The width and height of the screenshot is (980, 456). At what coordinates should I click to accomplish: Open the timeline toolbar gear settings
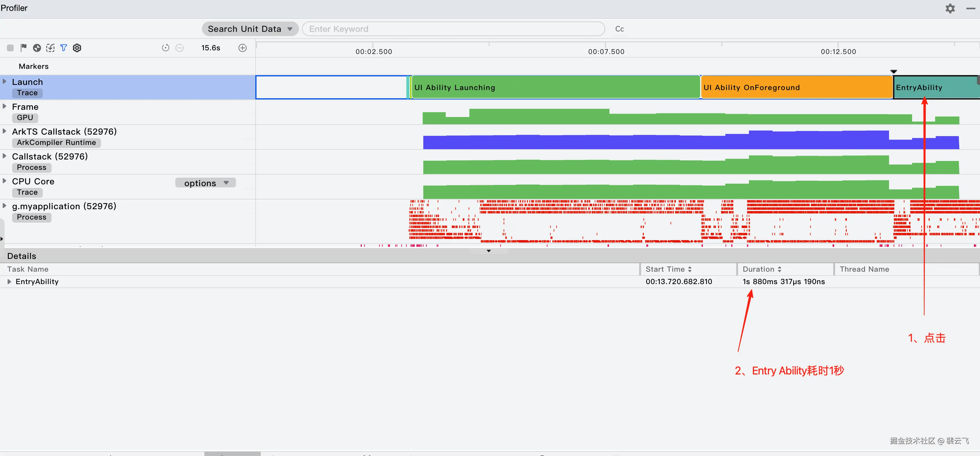pos(77,48)
